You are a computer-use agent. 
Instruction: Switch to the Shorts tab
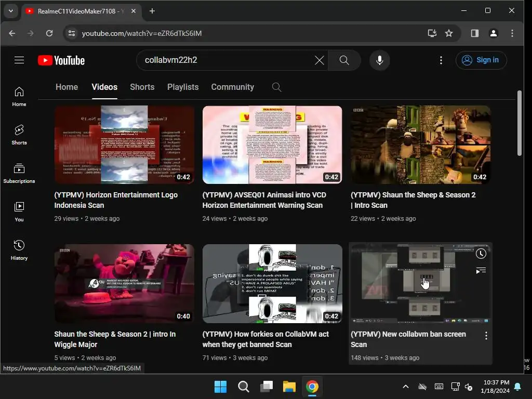coord(142,87)
